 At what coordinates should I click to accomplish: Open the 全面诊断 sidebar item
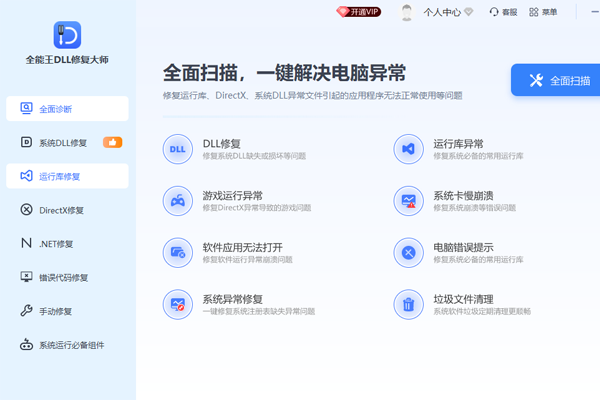tap(67, 109)
